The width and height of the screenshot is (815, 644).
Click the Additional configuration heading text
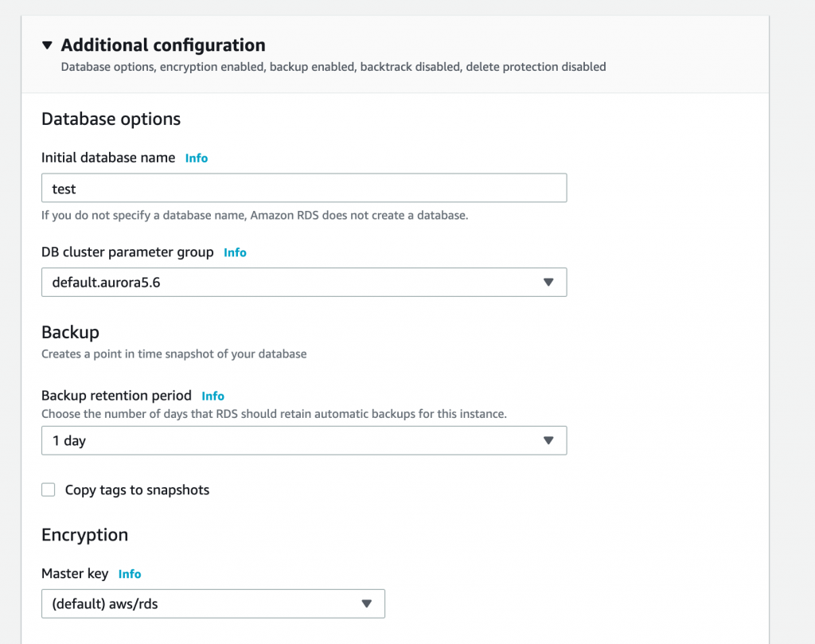pos(163,45)
